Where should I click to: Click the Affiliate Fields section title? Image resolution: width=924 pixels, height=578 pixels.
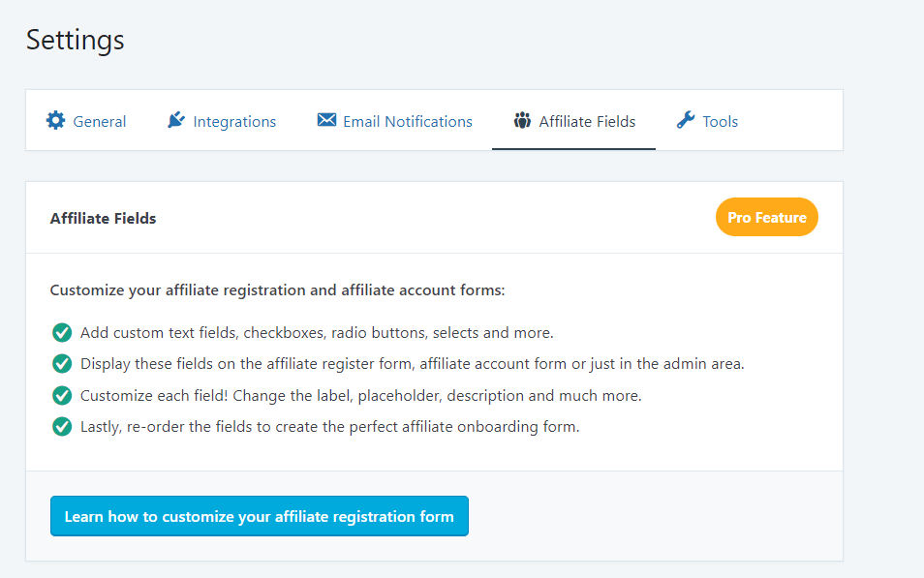pos(103,219)
